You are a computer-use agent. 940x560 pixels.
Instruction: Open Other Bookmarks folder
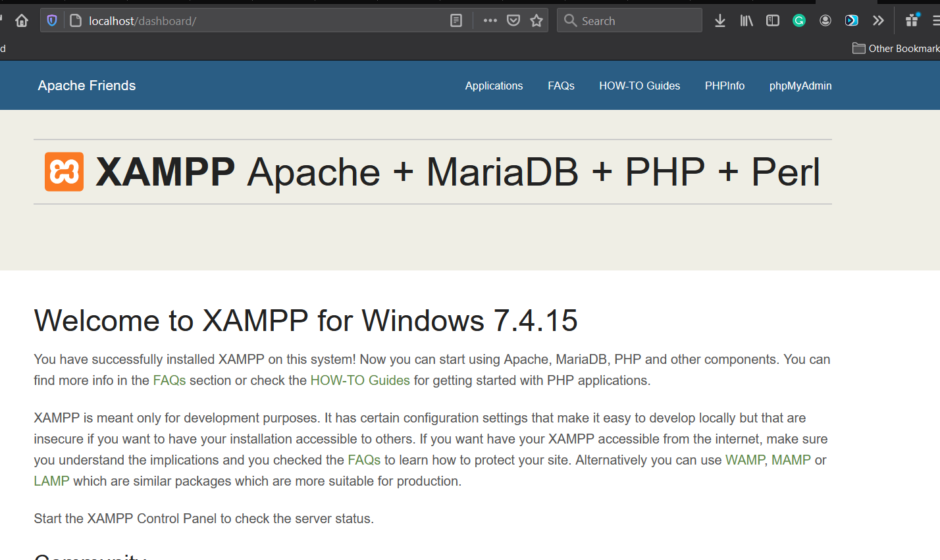(x=896, y=48)
